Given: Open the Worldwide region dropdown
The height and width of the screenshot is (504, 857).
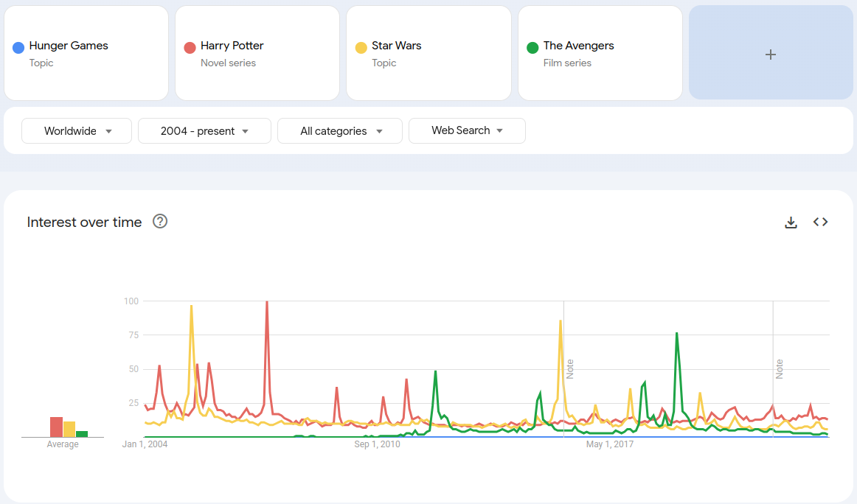Looking at the screenshot, I should [77, 131].
